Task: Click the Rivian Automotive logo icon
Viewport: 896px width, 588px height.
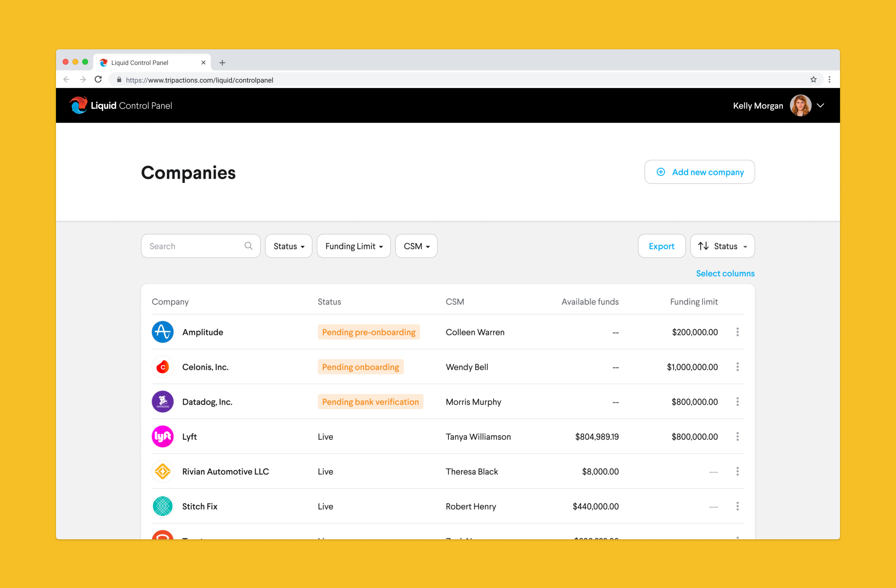Action: click(163, 472)
